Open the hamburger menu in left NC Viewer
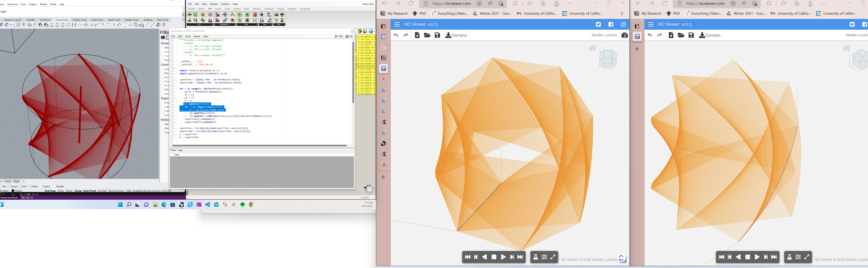 [397, 24]
